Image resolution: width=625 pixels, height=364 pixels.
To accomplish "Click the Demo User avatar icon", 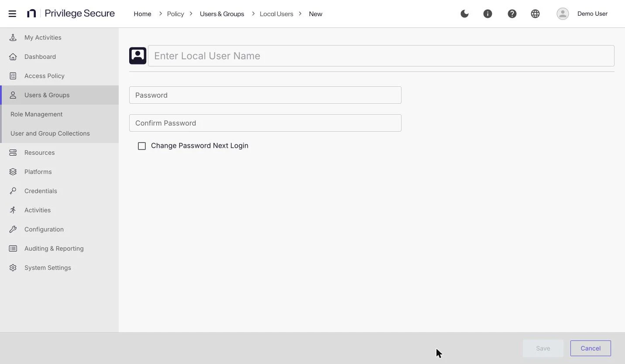I will click(563, 14).
